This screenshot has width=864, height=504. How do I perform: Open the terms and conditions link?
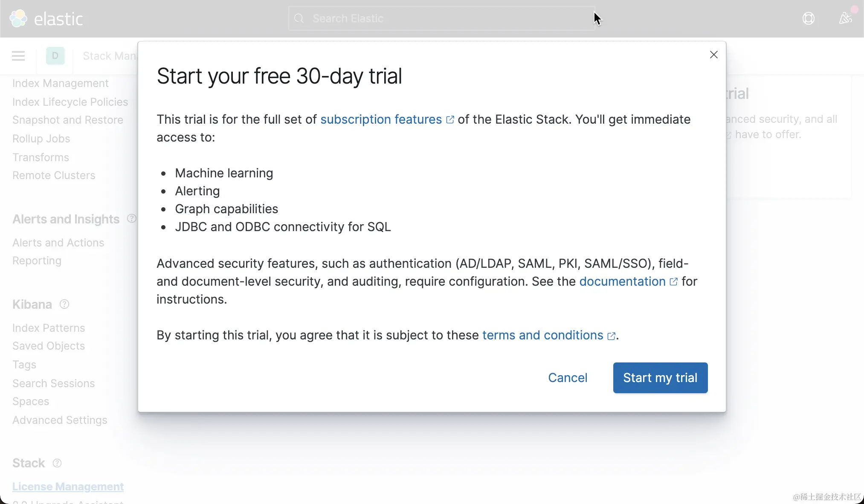542,335
